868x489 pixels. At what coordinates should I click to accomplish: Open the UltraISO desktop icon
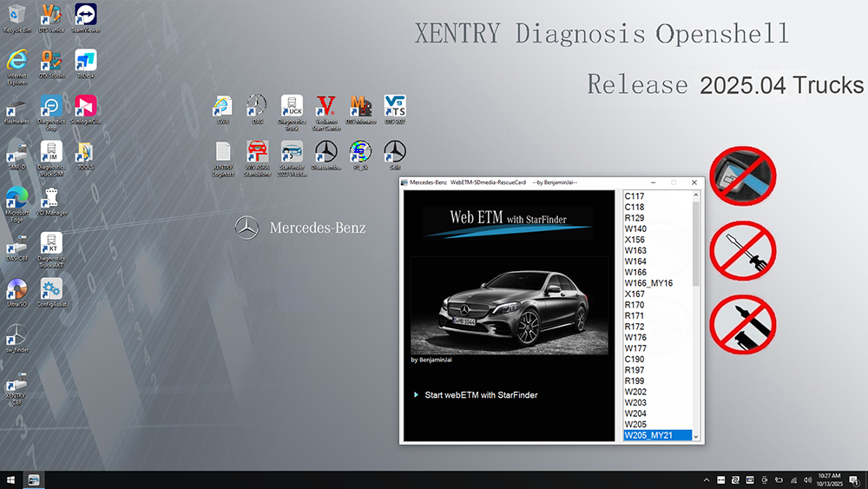click(x=16, y=289)
